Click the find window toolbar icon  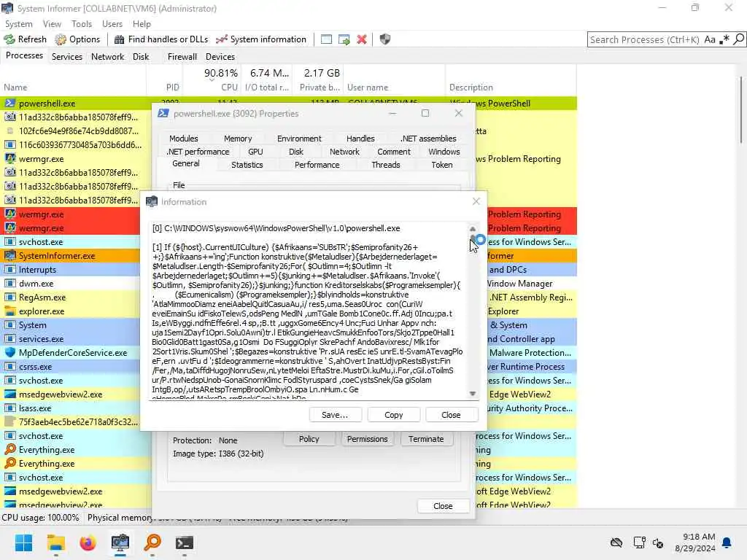(326, 39)
